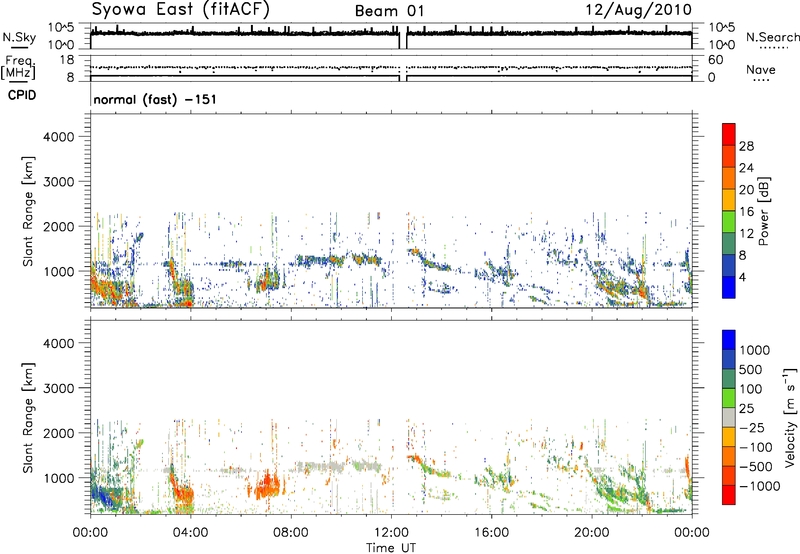Image resolution: width=800 pixels, height=554 pixels.
Task: Click the orange echo cluster near 07:00 in the velocity panel
Action: pyautogui.click(x=266, y=486)
